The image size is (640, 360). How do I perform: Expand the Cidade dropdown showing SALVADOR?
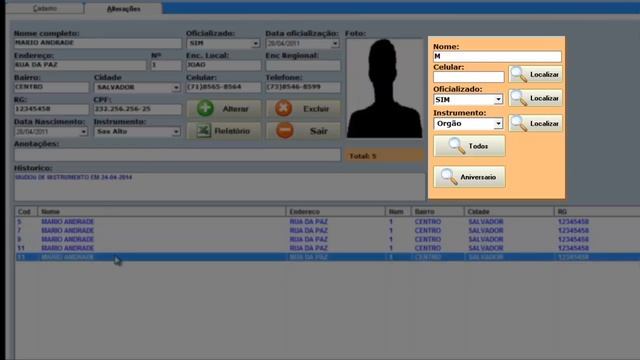pyautogui.click(x=176, y=87)
